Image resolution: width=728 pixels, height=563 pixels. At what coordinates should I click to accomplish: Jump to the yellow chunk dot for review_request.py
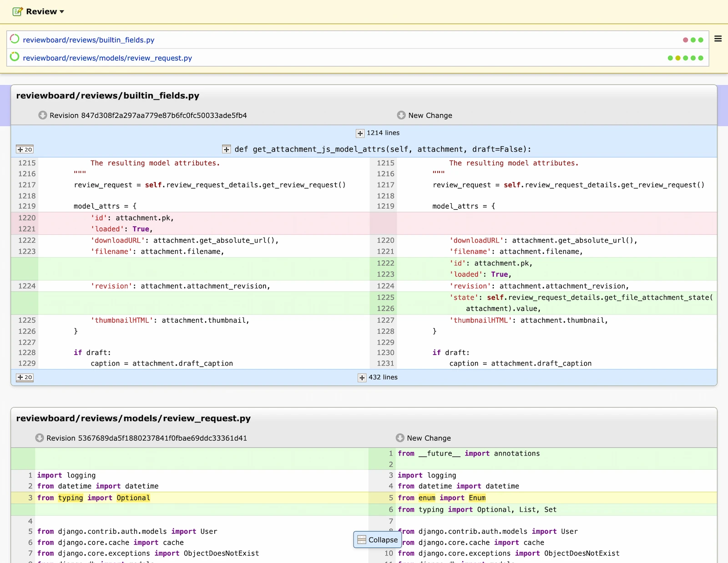678,58
